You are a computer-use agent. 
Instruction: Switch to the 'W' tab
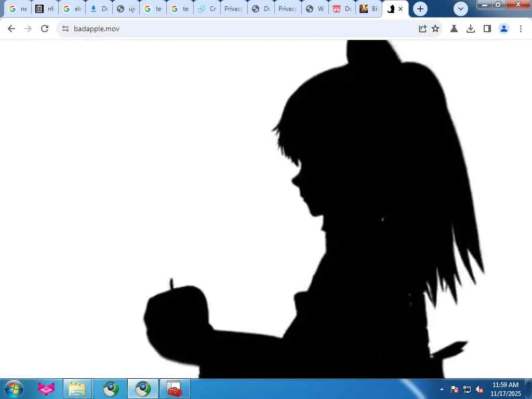pos(315,9)
